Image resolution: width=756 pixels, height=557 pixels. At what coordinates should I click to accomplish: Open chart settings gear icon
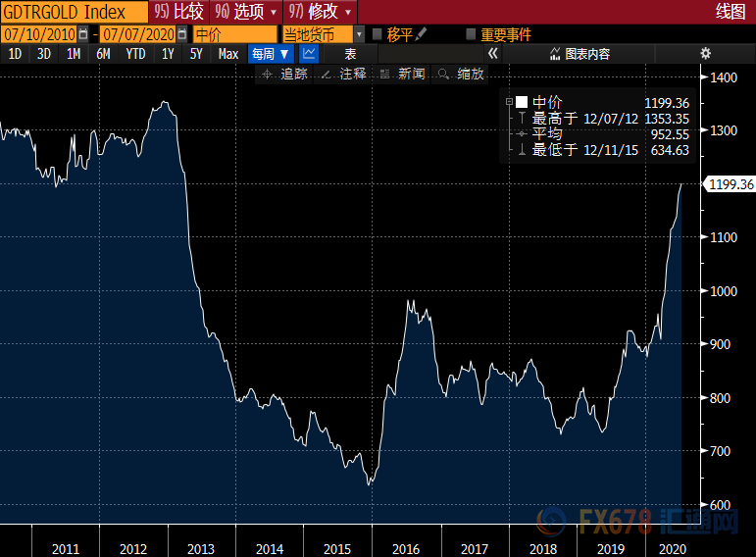coord(705,54)
